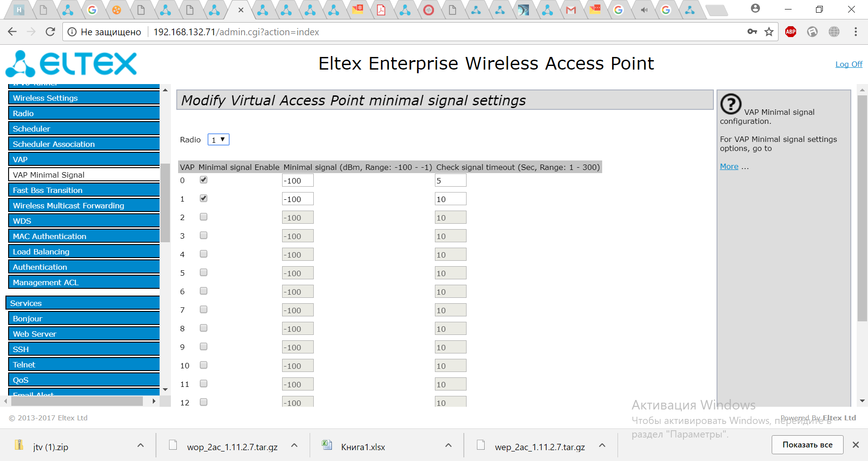Open the Bonjour menu item
868x461 pixels.
(84, 319)
